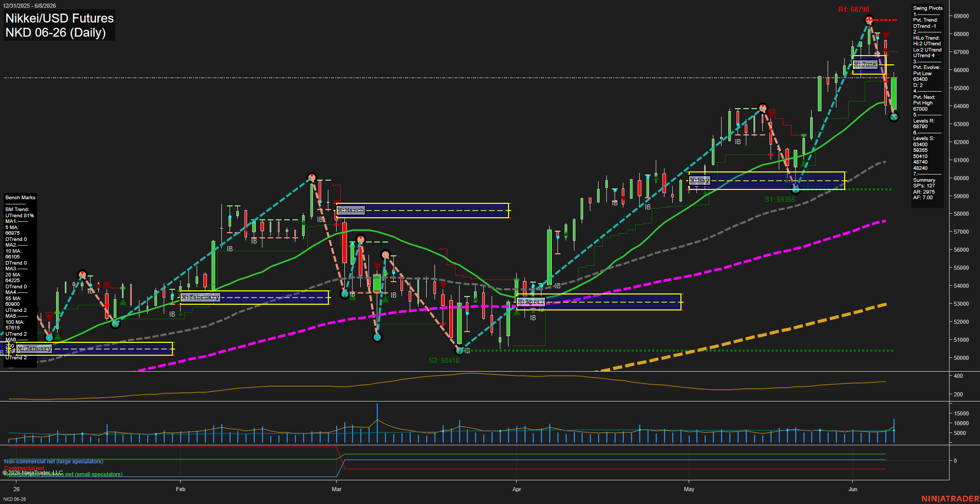The height and width of the screenshot is (504, 980).
Task: Select the Levels R: 68790 entry
Action: tap(924, 124)
